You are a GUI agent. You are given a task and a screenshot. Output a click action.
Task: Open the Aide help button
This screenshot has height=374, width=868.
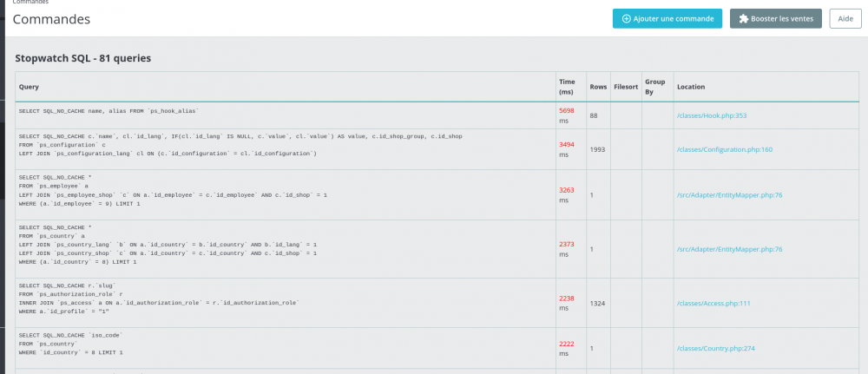tap(845, 18)
